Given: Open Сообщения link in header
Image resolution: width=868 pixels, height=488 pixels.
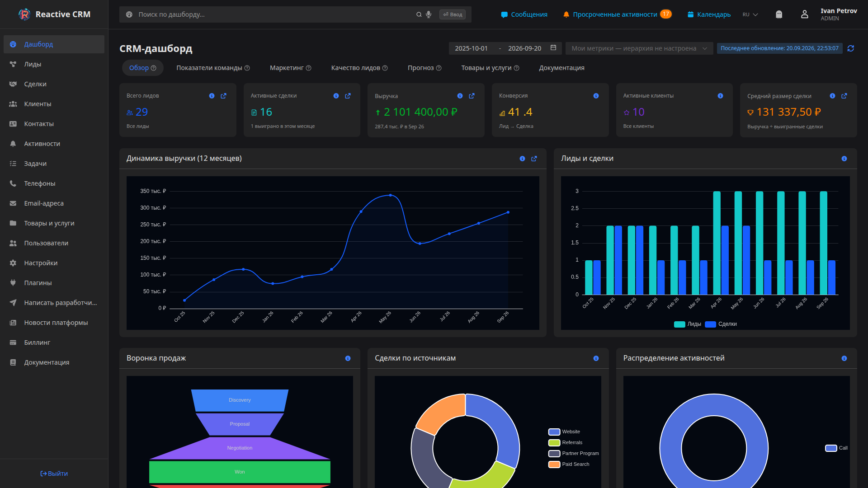Looking at the screenshot, I should (524, 14).
